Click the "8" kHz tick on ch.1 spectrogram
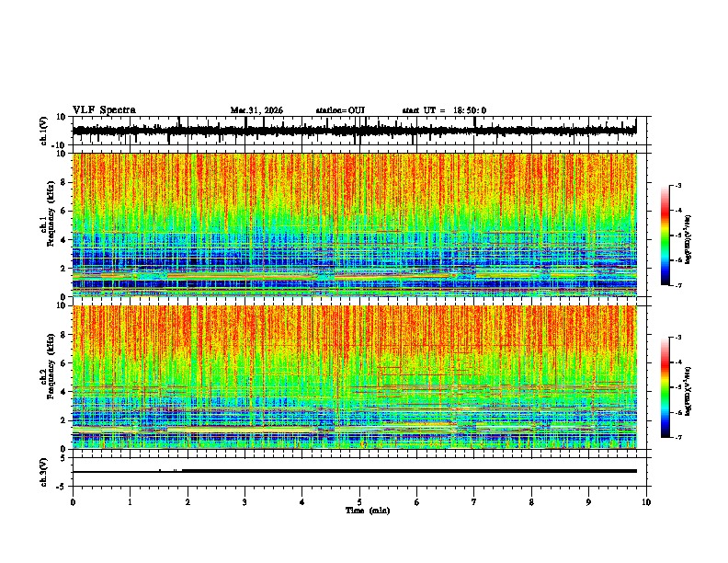Image resolution: width=728 pixels, height=563 pixels. tap(63, 182)
